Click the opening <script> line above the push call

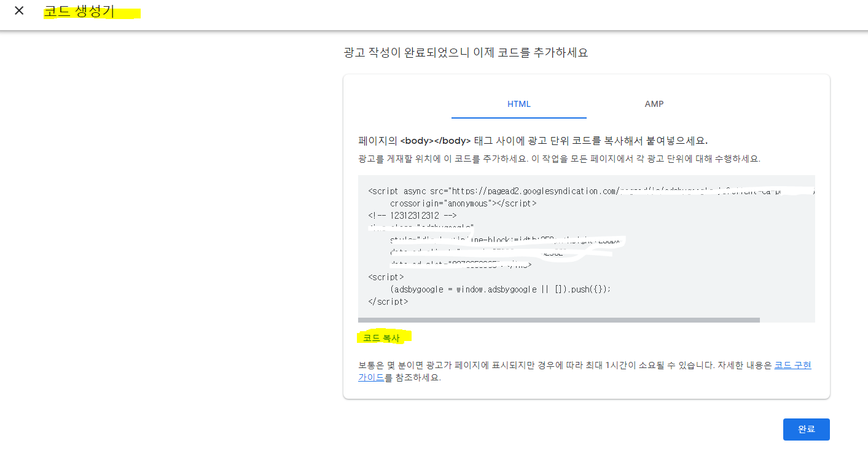[x=386, y=277]
